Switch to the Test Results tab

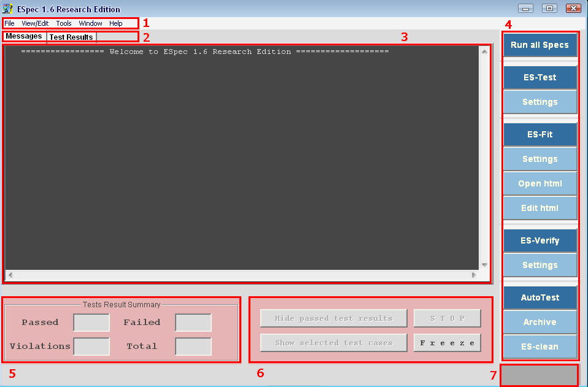[71, 37]
